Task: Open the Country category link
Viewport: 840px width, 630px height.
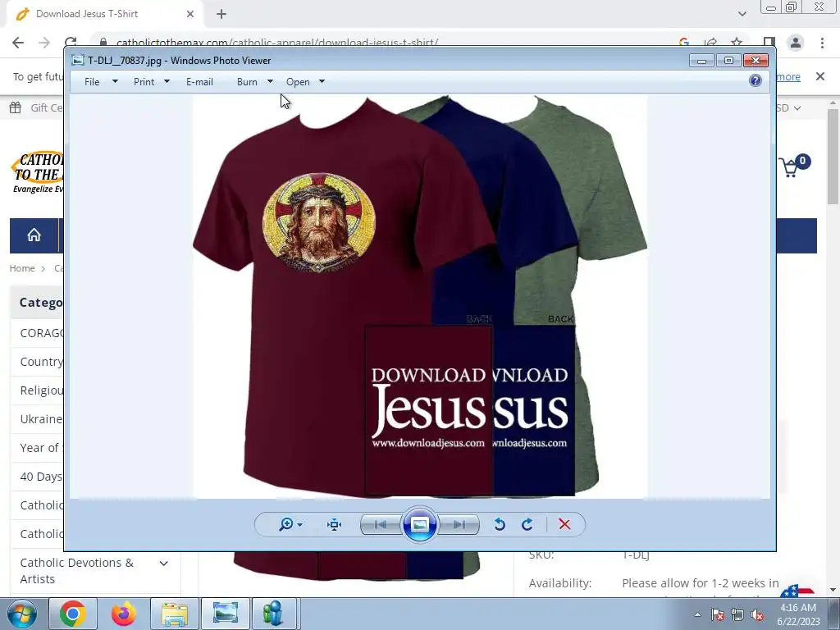Action: [x=41, y=362]
